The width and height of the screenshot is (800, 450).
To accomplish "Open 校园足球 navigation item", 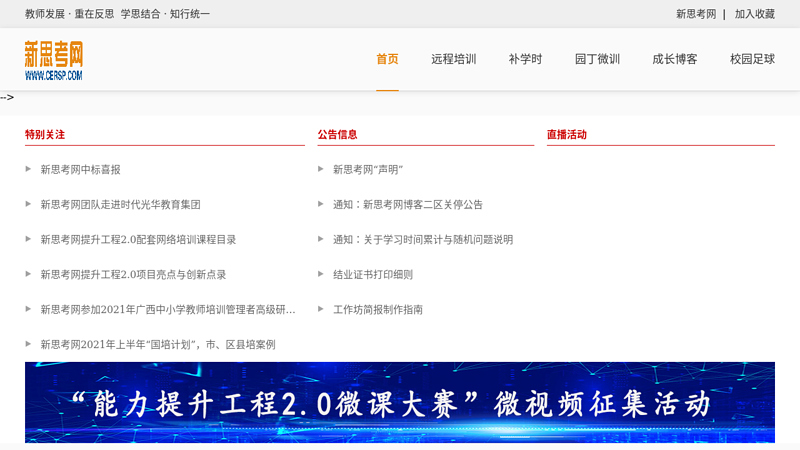I will (753, 59).
